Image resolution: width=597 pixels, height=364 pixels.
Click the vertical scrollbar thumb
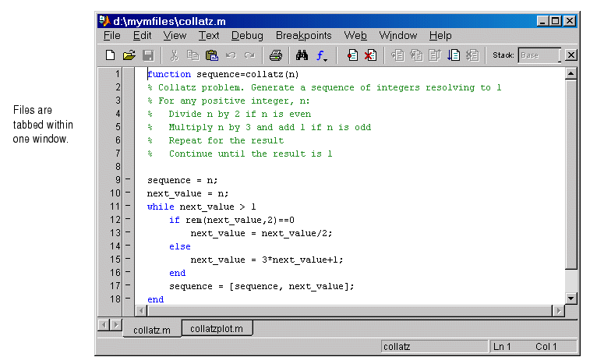pyautogui.click(x=571, y=174)
